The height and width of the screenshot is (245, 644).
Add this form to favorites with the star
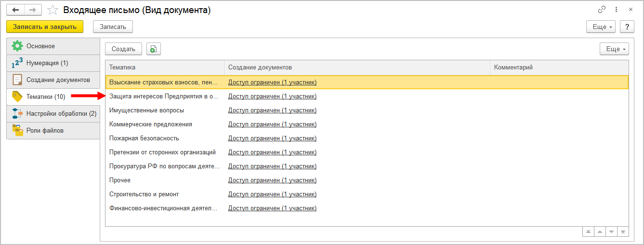[53, 10]
